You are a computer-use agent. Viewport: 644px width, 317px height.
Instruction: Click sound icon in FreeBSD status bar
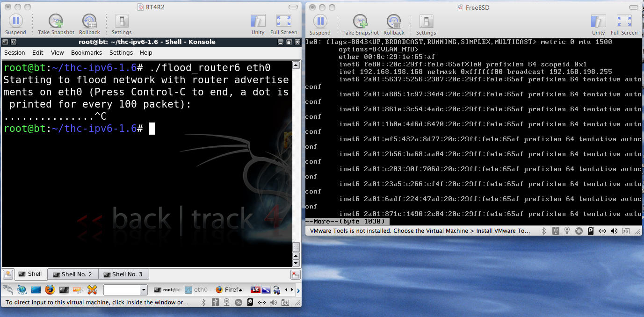pyautogui.click(x=614, y=231)
